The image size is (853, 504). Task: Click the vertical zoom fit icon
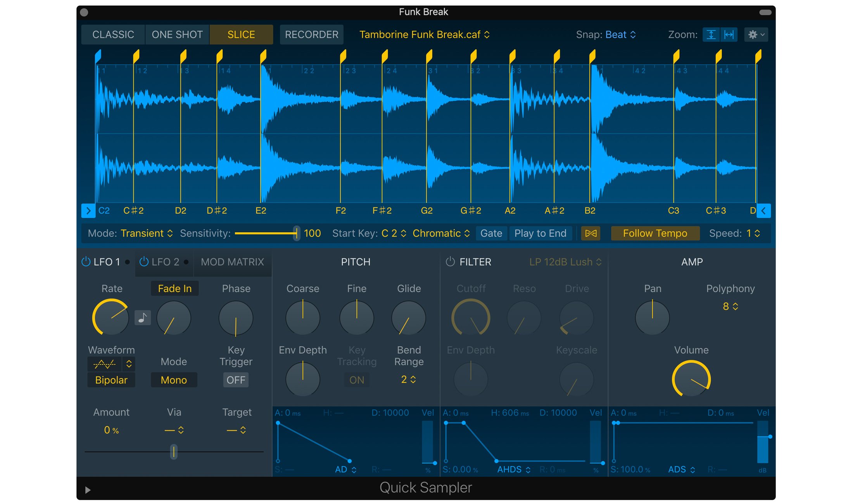click(711, 35)
